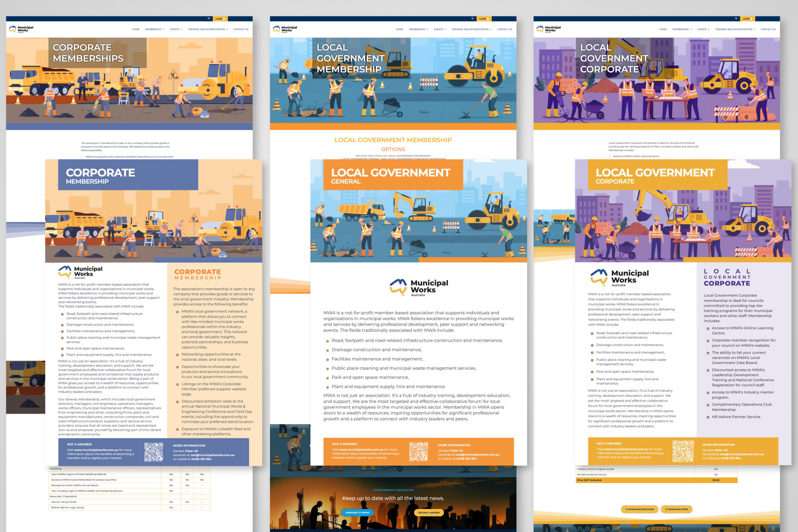The width and height of the screenshot is (798, 532).
Task: Click the Become a Member button
Action: point(429,513)
